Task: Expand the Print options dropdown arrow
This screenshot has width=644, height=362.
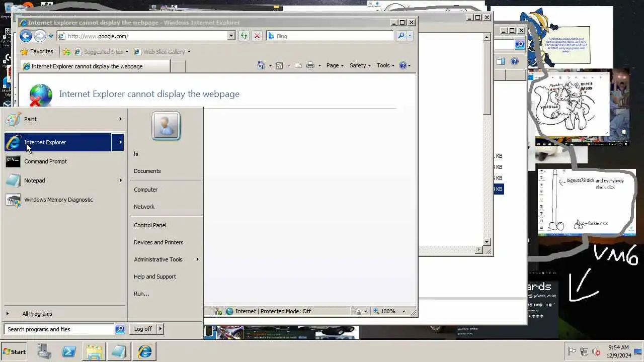Action: click(x=319, y=65)
